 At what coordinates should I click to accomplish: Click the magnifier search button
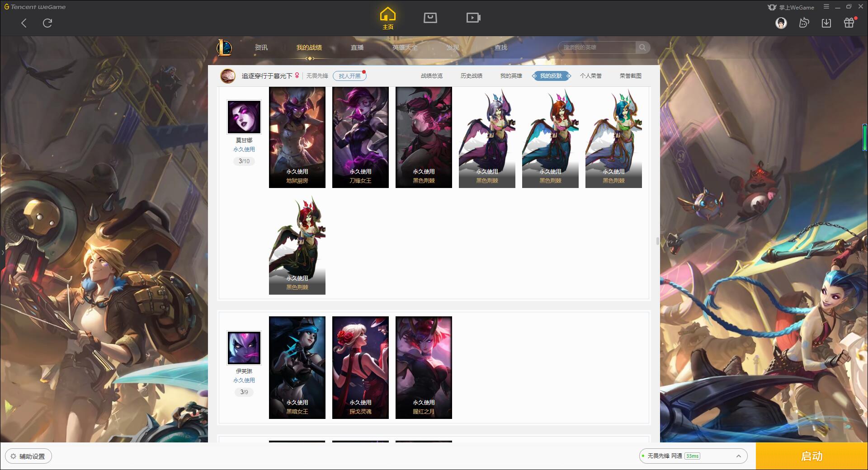tap(642, 47)
